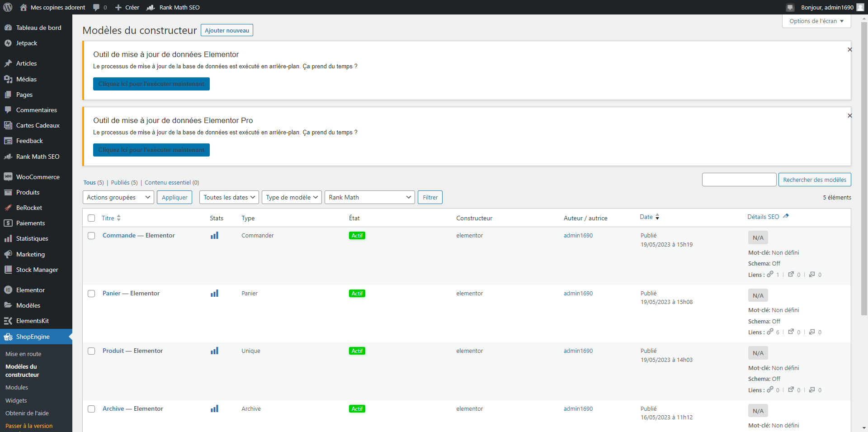The width and height of the screenshot is (868, 432).
Task: Click the BeRocket sidebar icon
Action: coord(8,208)
